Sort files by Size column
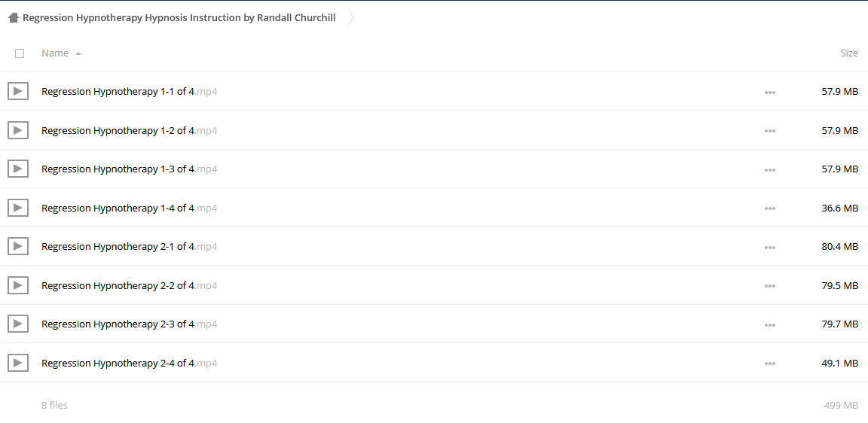The height and width of the screenshot is (423, 868). point(848,53)
